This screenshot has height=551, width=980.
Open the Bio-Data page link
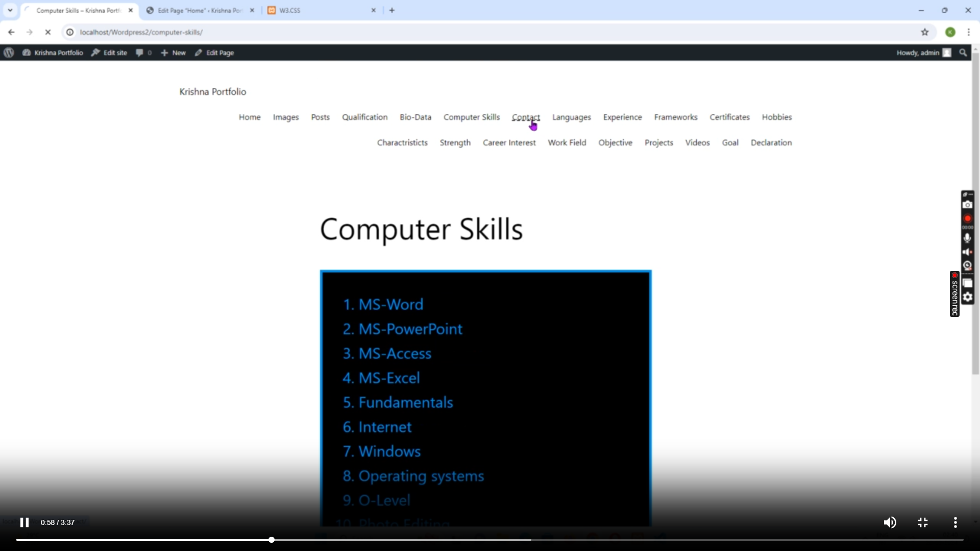(x=415, y=117)
